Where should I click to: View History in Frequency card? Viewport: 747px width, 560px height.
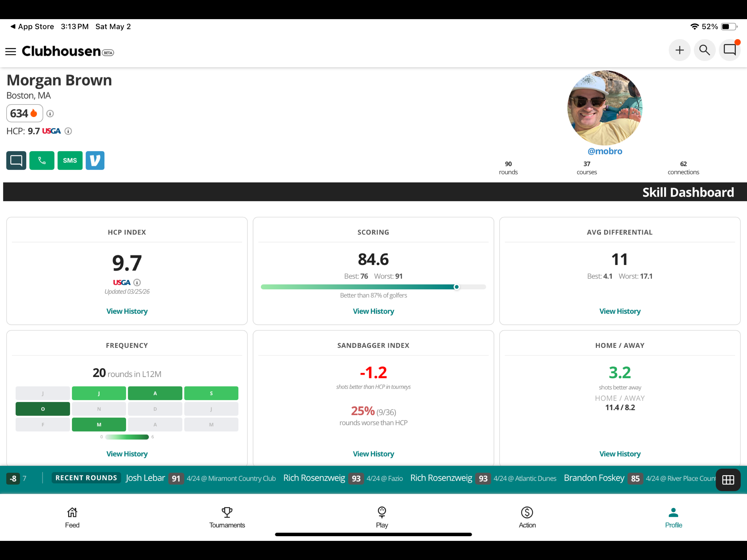point(127,454)
